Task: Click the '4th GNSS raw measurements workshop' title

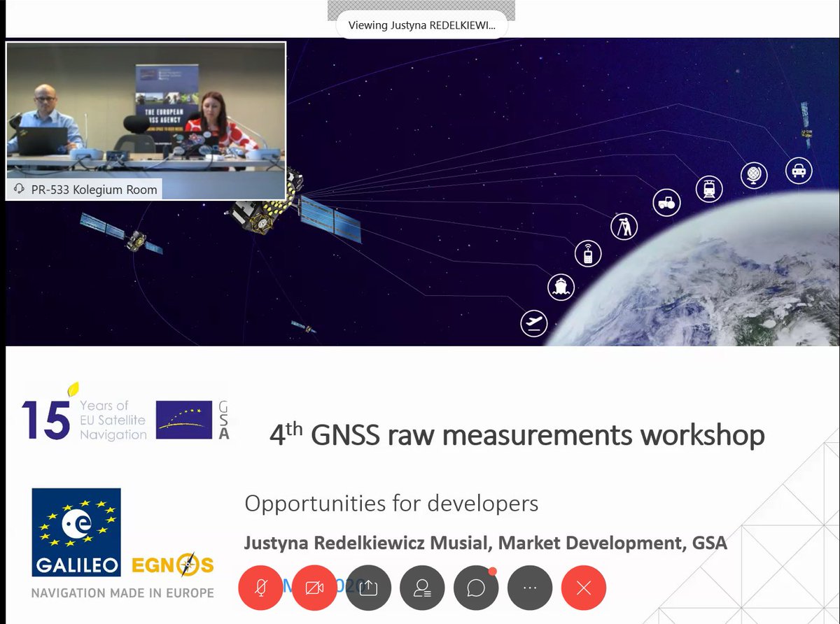Action: coord(517,434)
